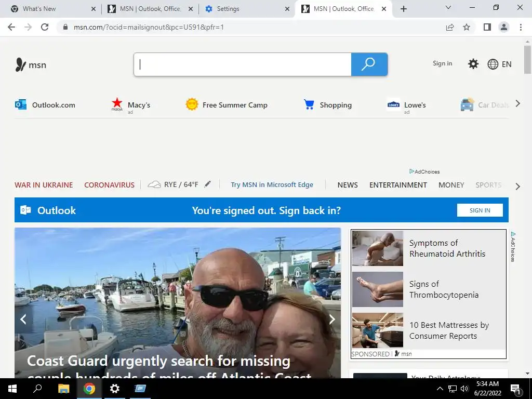Viewport: 532px width, 399px height.
Task: Bookmark this page with star icon
Action: [x=467, y=27]
